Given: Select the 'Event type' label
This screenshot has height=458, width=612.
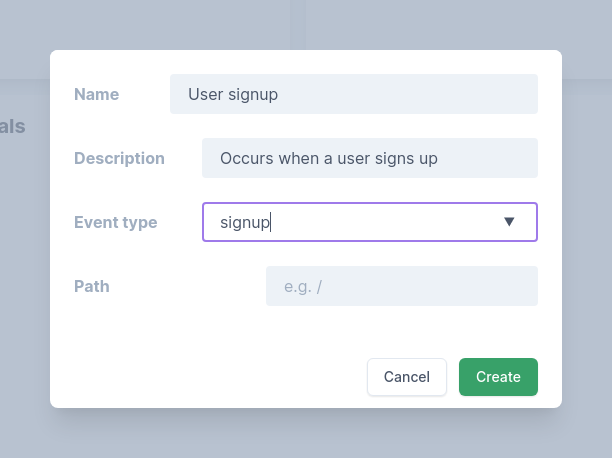Looking at the screenshot, I should (115, 222).
